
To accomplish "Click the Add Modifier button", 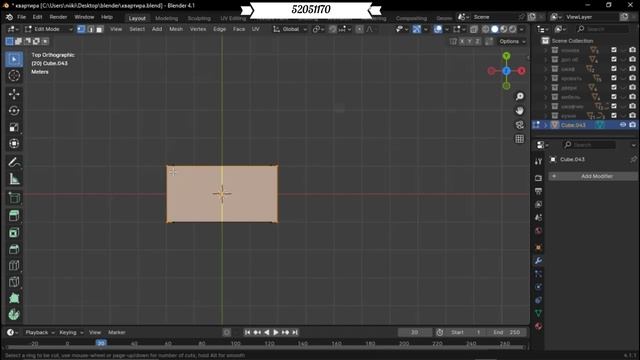I will point(593,176).
